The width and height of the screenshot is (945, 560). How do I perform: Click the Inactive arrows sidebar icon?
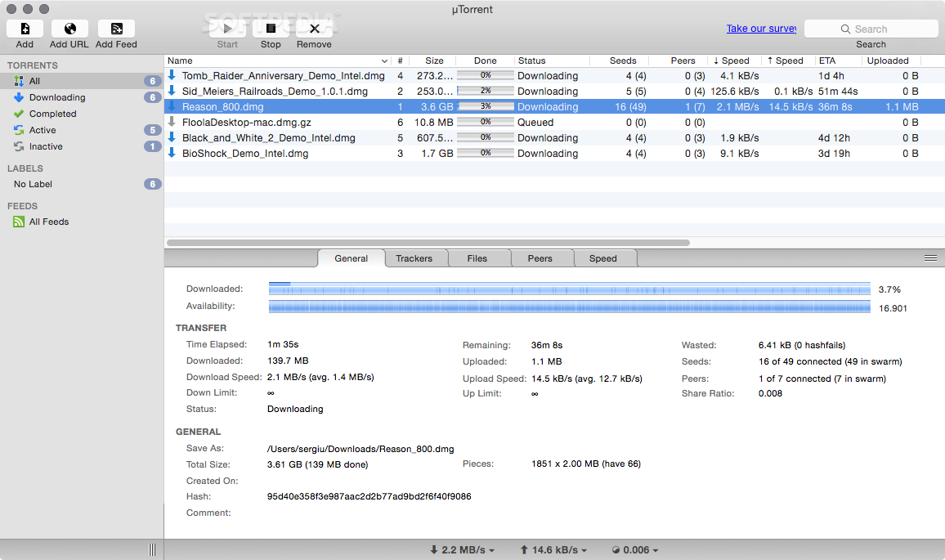pyautogui.click(x=19, y=146)
